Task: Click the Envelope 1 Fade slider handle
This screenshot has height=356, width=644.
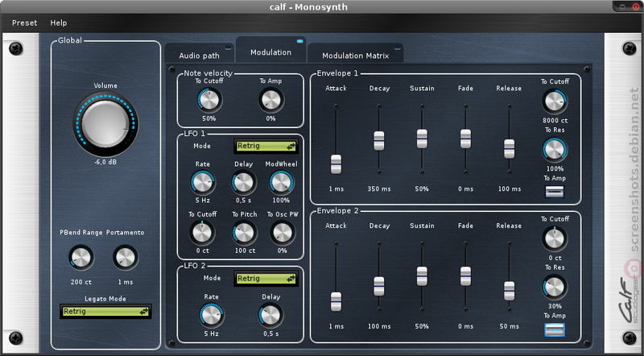Action: click(465, 139)
